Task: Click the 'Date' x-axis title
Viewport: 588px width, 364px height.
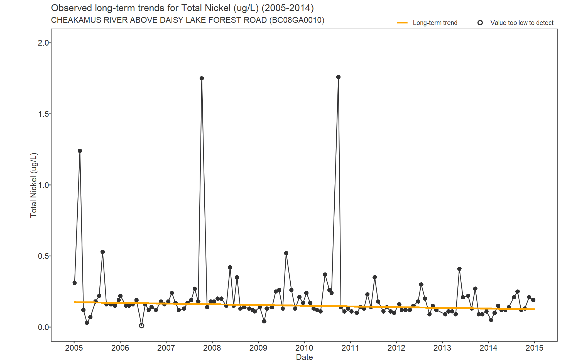Action: click(304, 357)
